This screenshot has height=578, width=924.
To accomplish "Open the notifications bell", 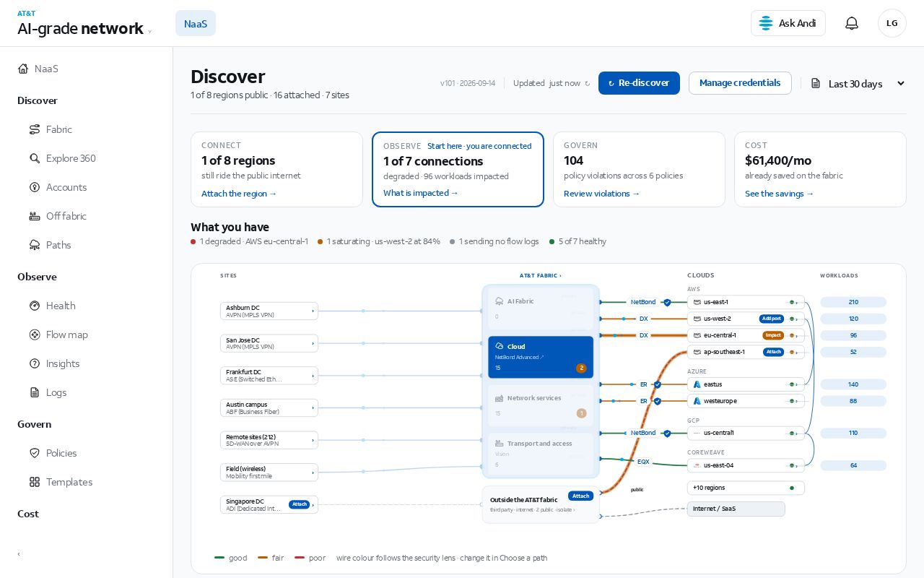I will coord(852,23).
